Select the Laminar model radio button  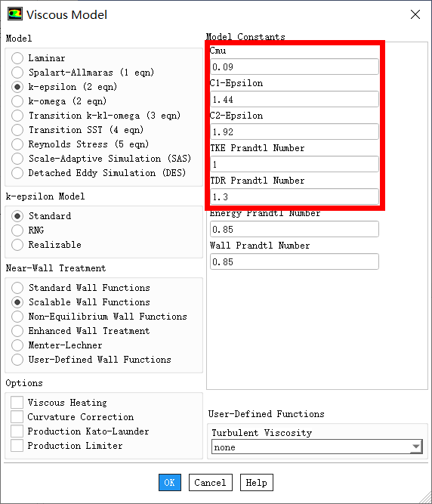17,58
